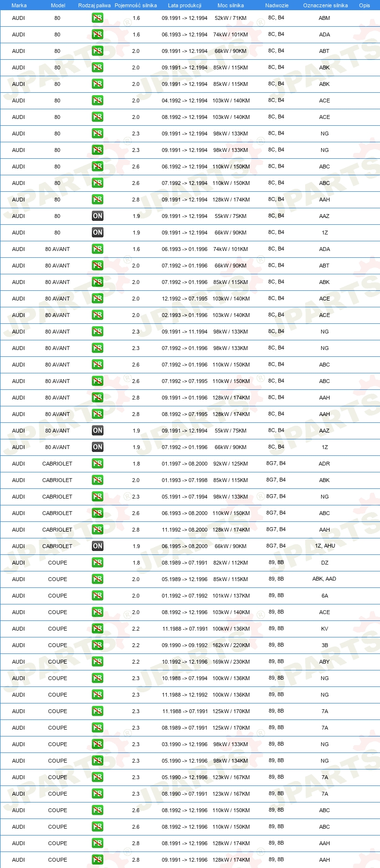Click petrol icon in Coupe ABK, AAD row
Screen dimensions: 380x868
pos(98,579)
